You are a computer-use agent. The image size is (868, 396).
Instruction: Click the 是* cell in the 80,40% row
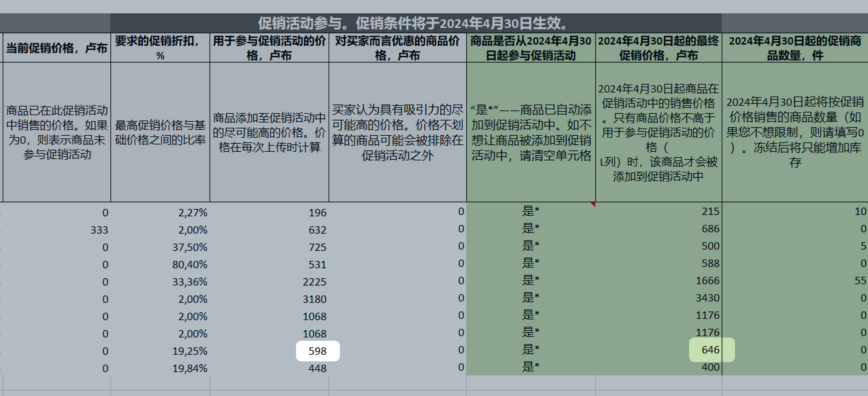tap(531, 263)
